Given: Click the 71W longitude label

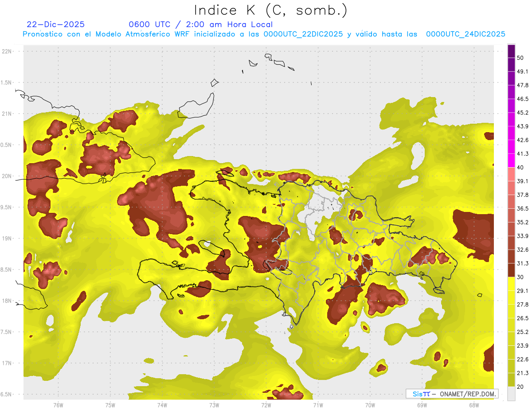Looking at the screenshot, I should (x=318, y=405).
